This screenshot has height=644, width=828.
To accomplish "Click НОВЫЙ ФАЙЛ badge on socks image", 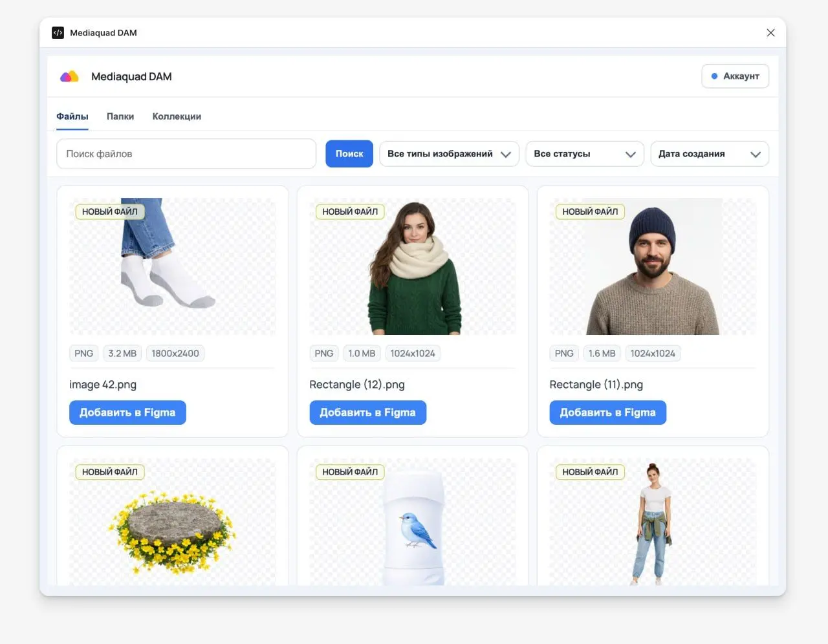I will tap(110, 211).
